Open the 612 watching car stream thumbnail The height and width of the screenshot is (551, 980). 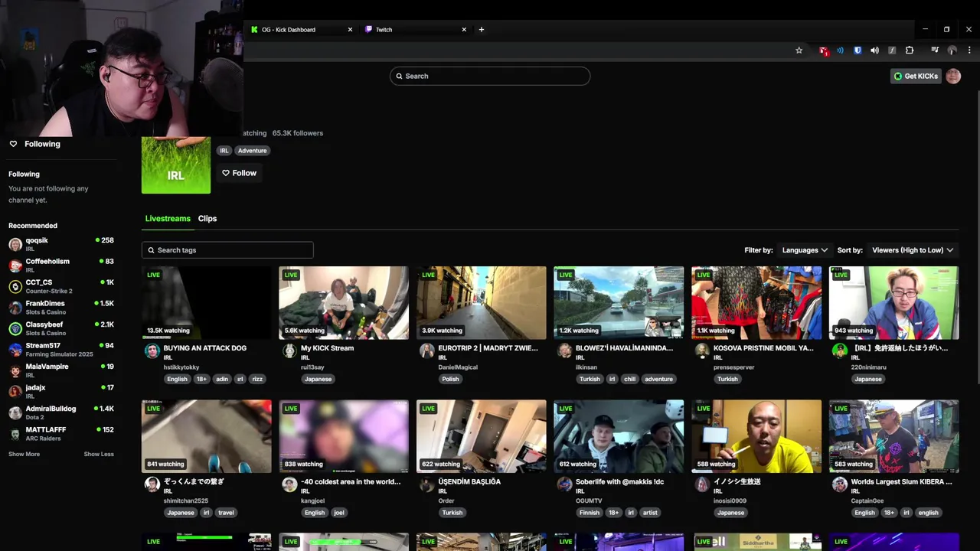(619, 436)
